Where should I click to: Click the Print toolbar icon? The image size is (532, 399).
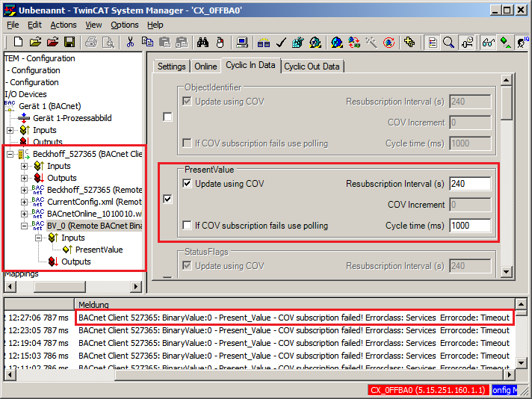click(91, 43)
